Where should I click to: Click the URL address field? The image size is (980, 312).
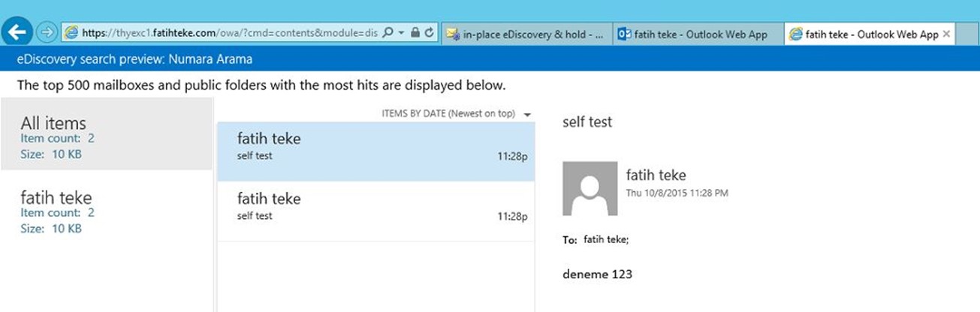(228, 33)
